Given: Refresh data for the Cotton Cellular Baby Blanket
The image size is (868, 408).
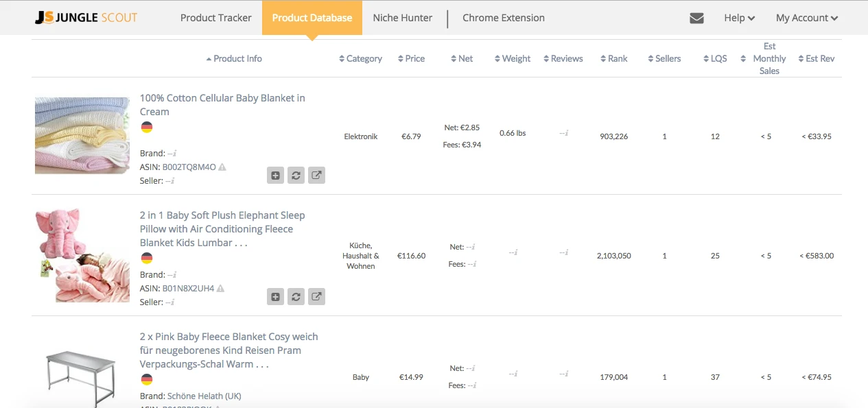Looking at the screenshot, I should click(296, 176).
